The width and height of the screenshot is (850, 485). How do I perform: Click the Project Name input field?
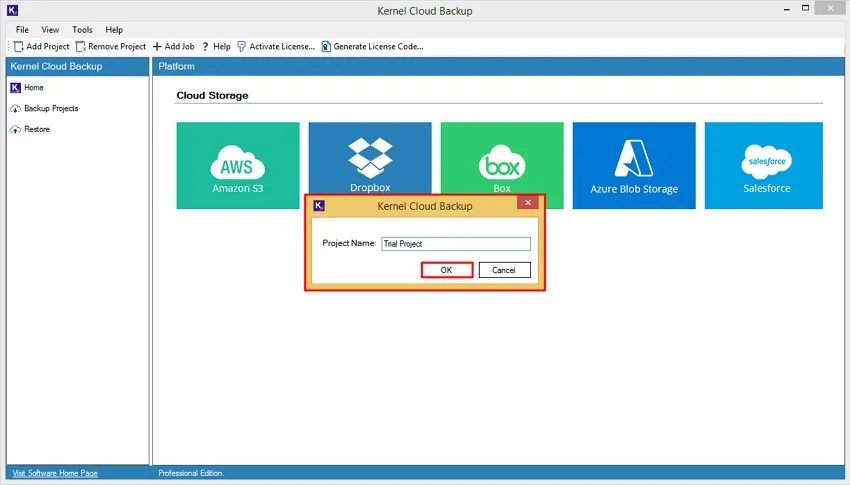(x=456, y=244)
